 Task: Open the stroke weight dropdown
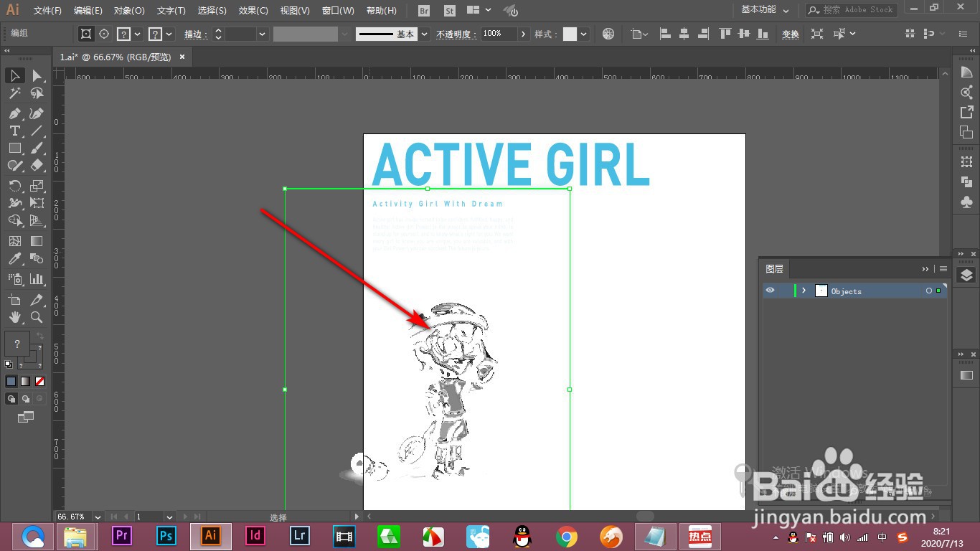262,34
